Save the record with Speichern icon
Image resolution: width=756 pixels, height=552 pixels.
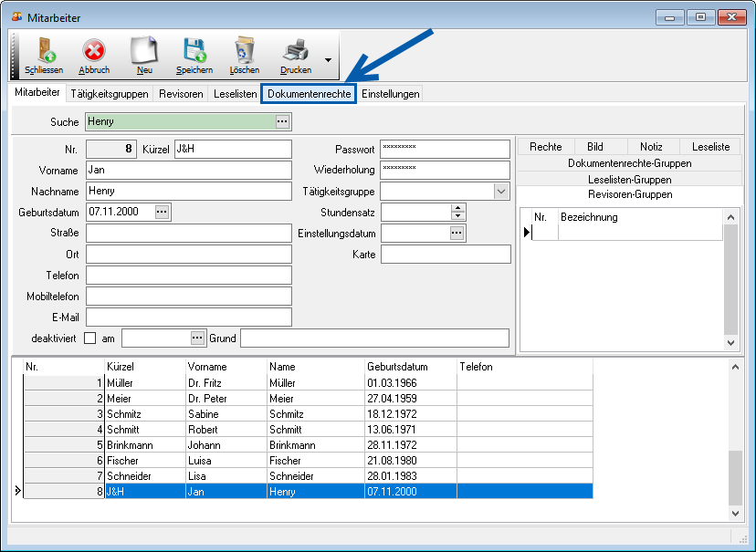click(194, 55)
